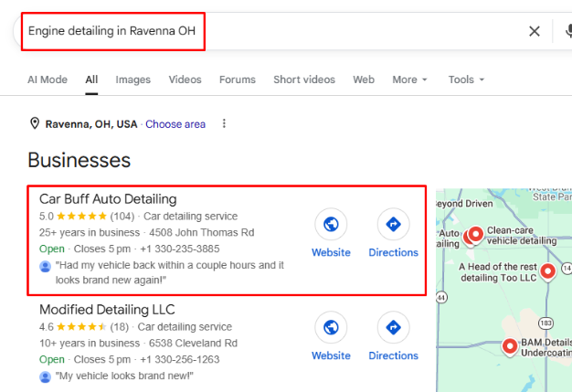Click the reviewer avatar under Car Buff Auto Detailing

46,267
